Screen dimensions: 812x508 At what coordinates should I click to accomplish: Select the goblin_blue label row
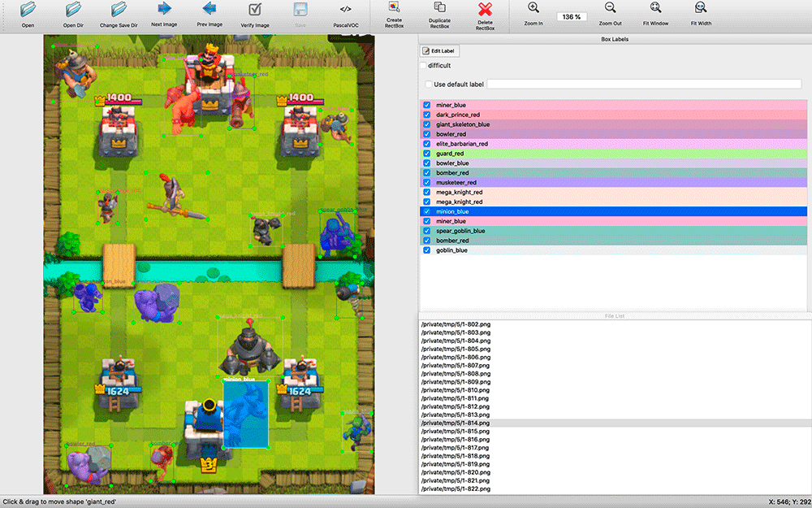(614, 250)
